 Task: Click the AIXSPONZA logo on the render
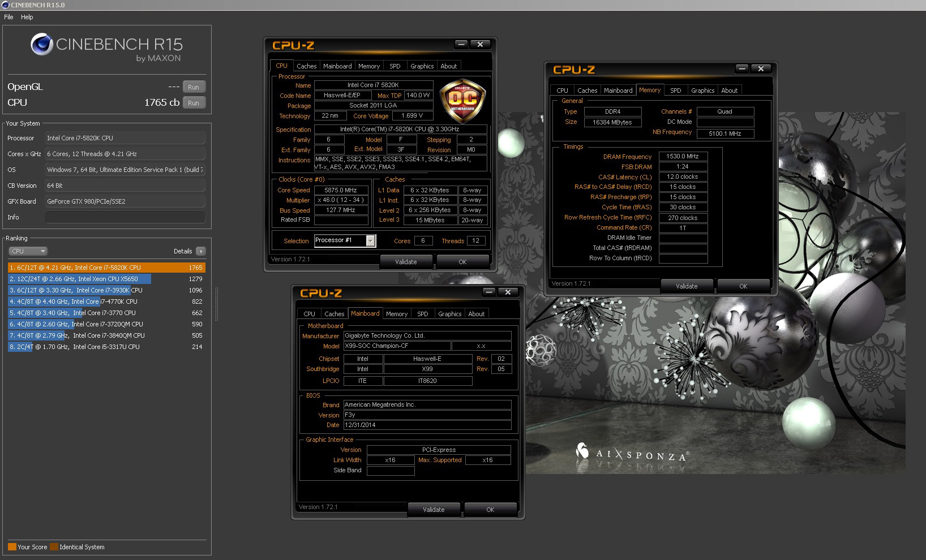click(x=632, y=453)
